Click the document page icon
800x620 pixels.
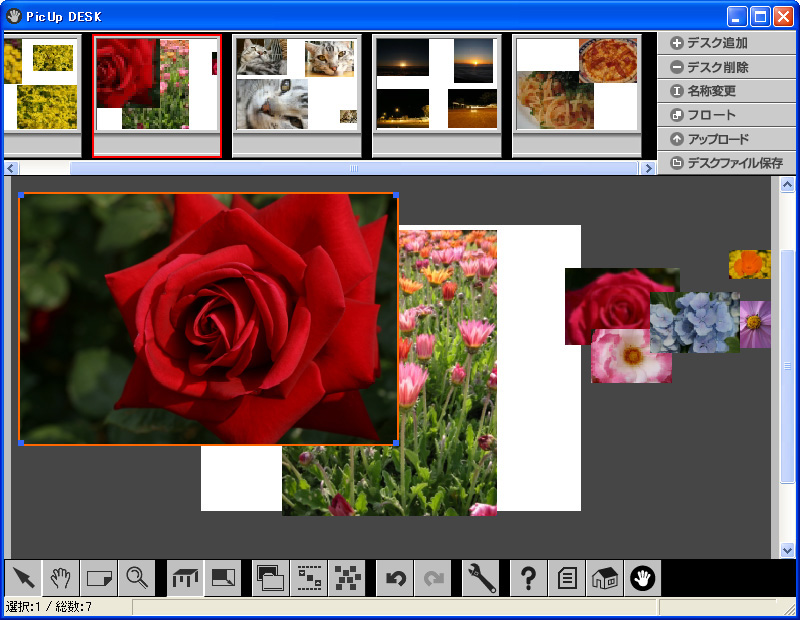(567, 578)
